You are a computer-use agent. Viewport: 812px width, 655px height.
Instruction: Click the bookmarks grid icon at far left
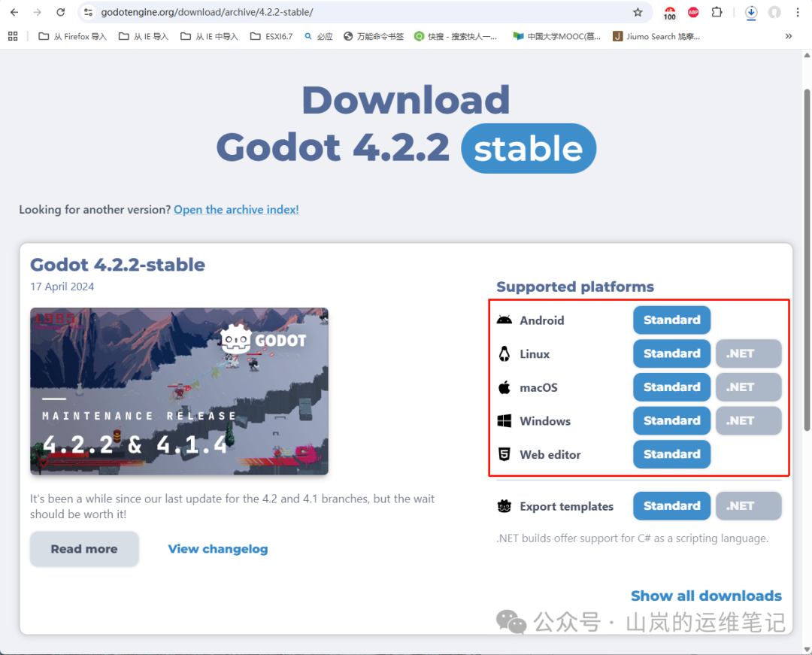13,35
